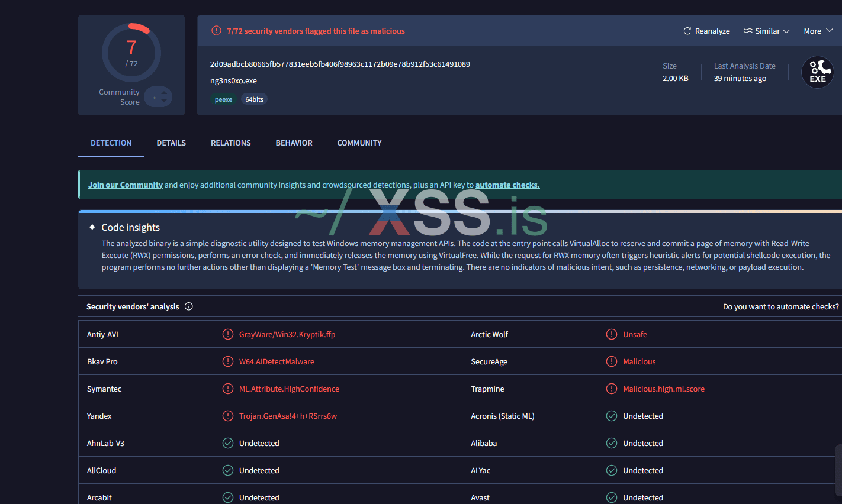842x504 pixels.
Task: Click the warning icon beside Yandex's Trojan detection
Action: [x=228, y=416]
